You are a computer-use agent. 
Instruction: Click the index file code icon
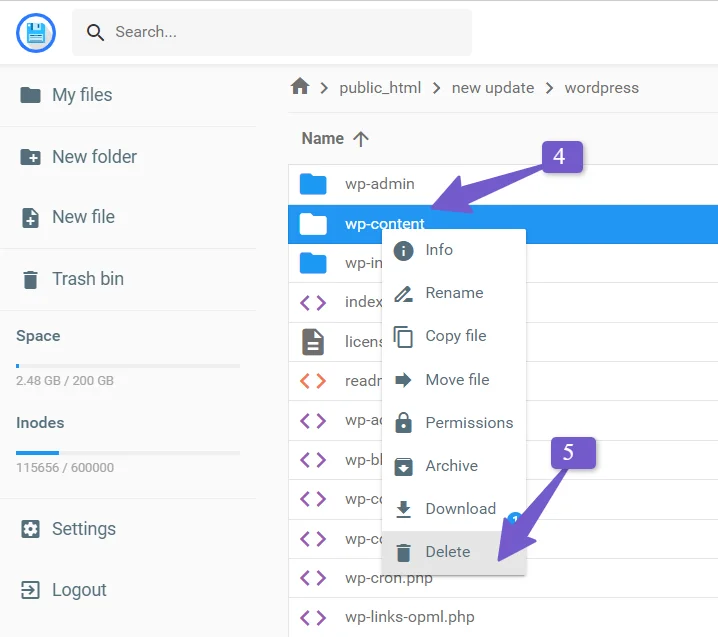point(313,302)
